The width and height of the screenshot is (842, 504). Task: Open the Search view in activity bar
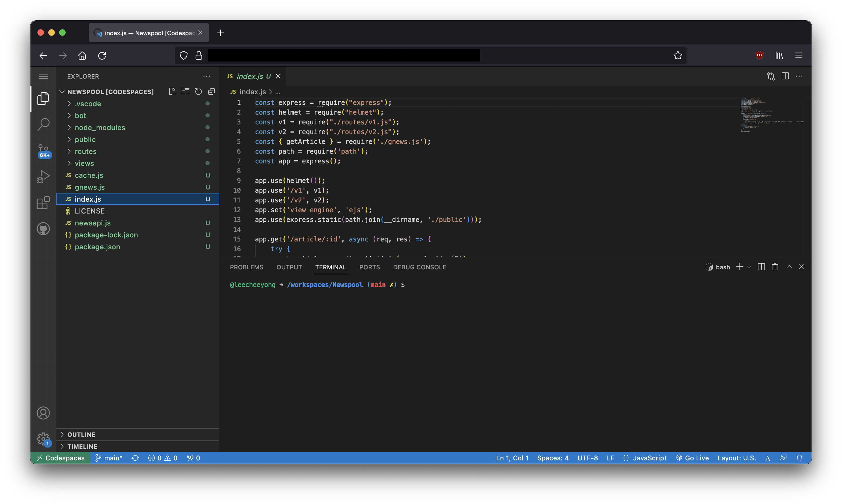click(x=43, y=124)
